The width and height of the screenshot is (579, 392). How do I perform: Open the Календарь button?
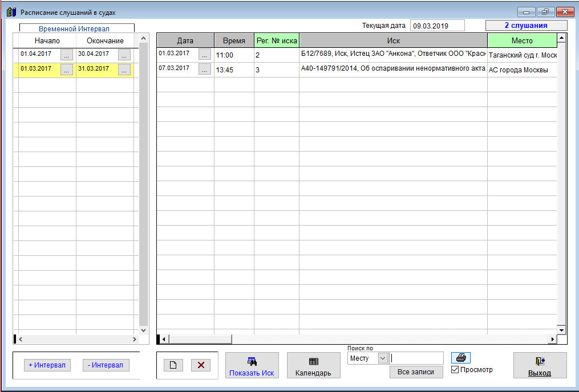click(x=314, y=365)
